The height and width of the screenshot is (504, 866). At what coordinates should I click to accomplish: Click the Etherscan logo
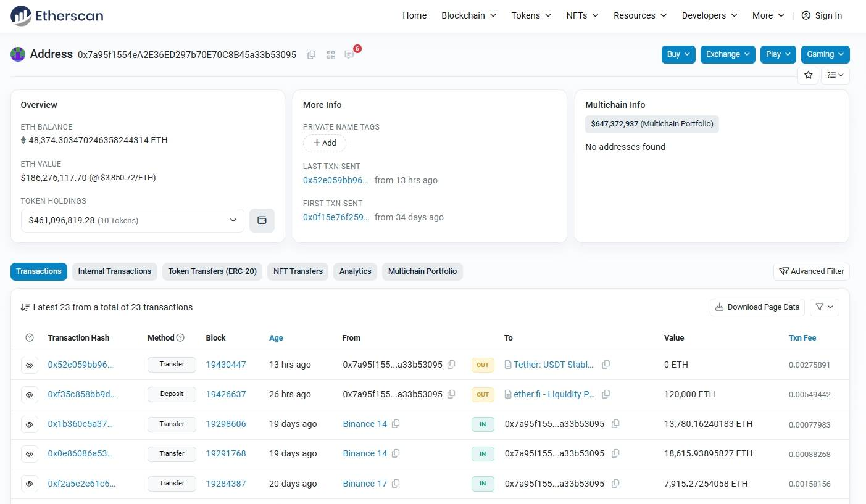(x=57, y=16)
